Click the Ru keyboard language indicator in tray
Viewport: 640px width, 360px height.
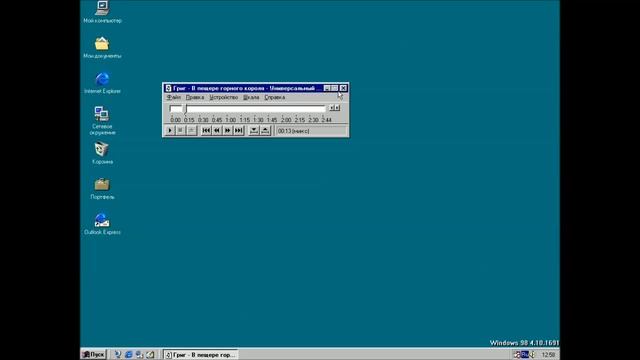click(x=525, y=355)
